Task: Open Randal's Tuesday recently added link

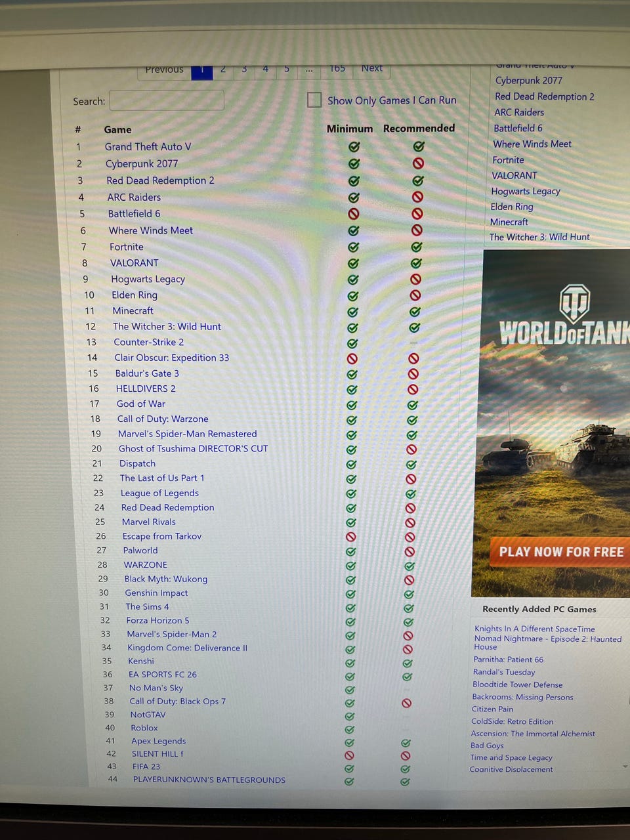Action: coord(504,672)
